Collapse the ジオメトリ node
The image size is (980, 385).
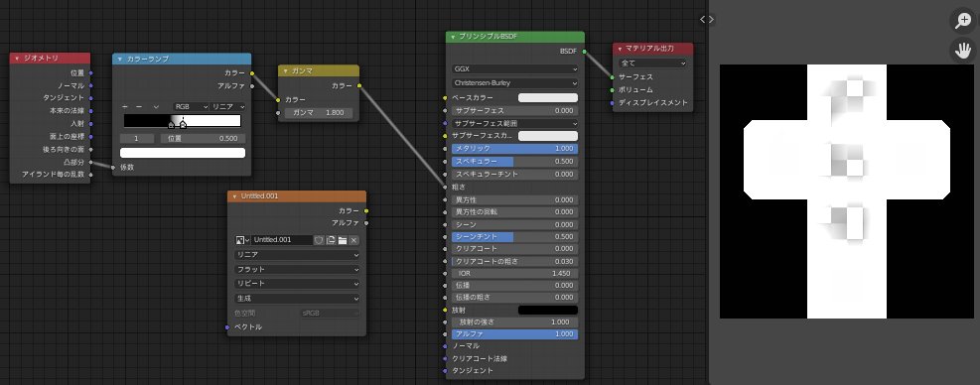(x=17, y=59)
